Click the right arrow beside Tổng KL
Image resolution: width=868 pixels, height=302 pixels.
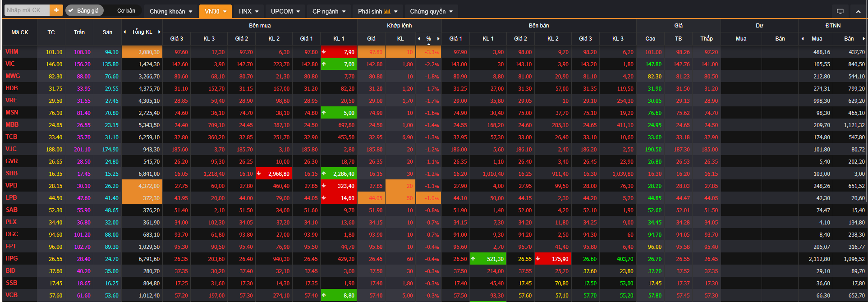(x=159, y=32)
